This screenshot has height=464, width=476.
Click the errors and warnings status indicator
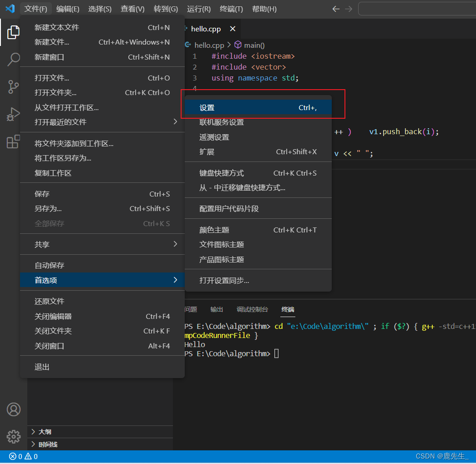23,456
